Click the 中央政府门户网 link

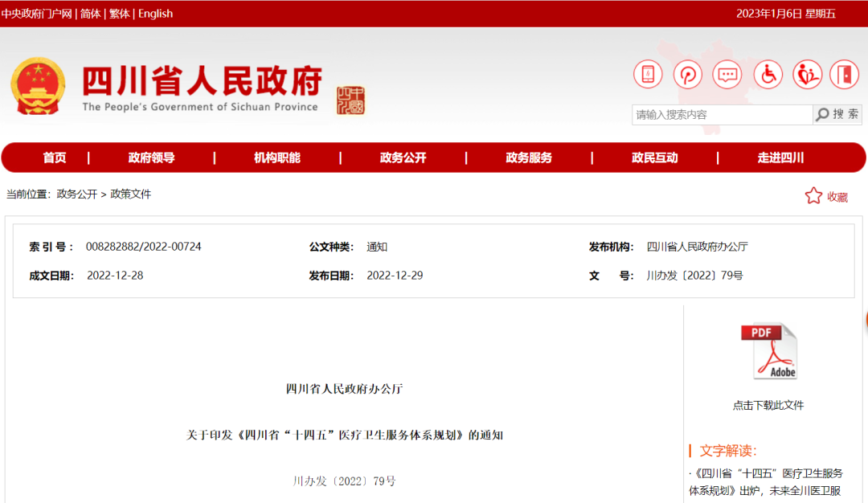tap(36, 14)
